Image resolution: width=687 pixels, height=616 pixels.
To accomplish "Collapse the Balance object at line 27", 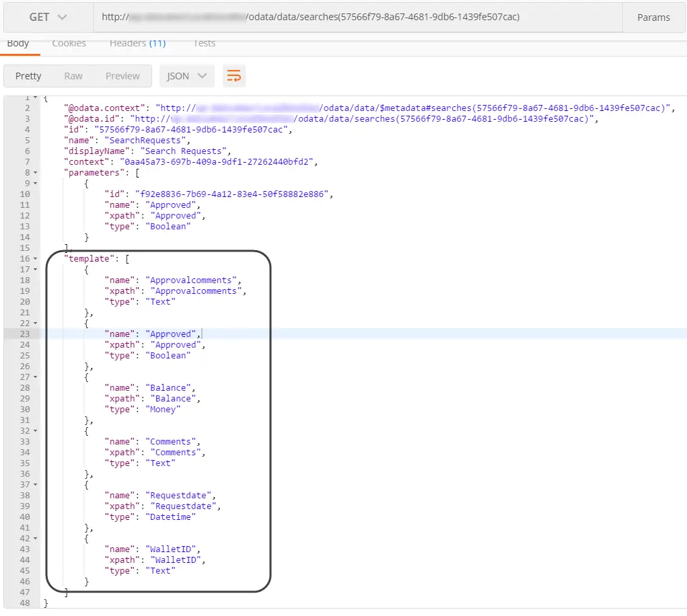I will tap(36, 377).
